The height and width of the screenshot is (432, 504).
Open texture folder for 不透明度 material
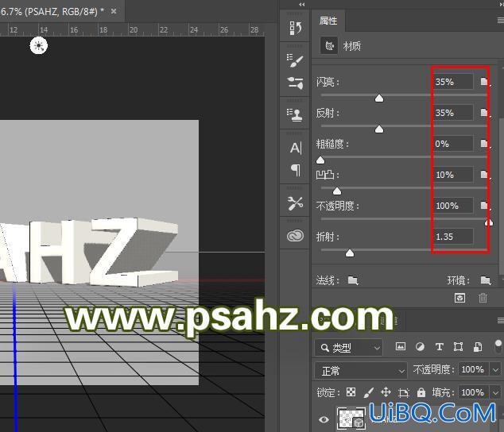coord(485,206)
